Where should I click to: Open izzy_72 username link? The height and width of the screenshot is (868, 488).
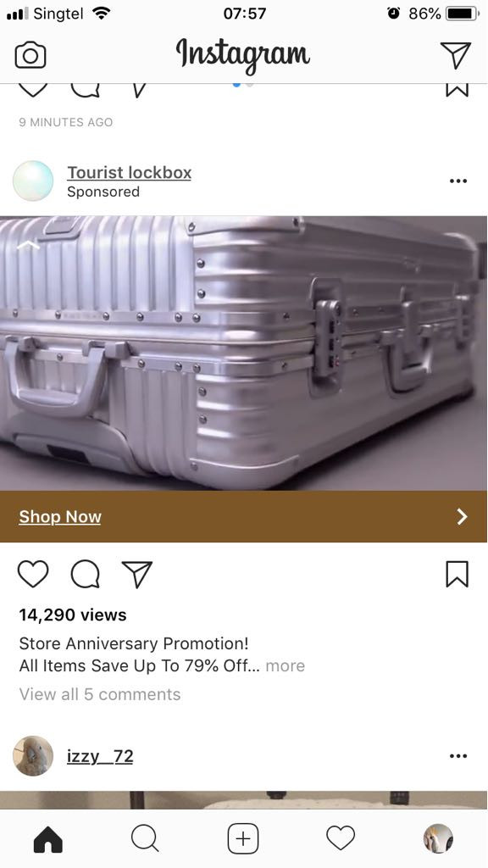pyautogui.click(x=100, y=755)
